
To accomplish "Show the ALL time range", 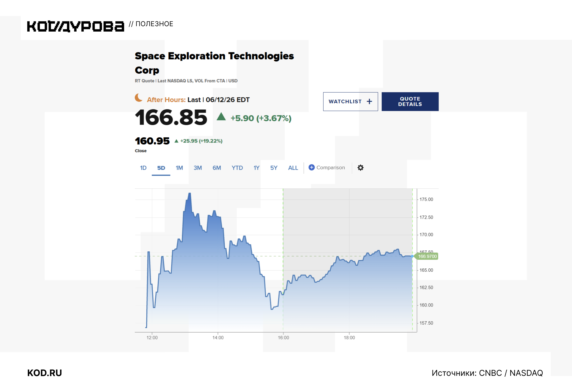I will 293,168.
